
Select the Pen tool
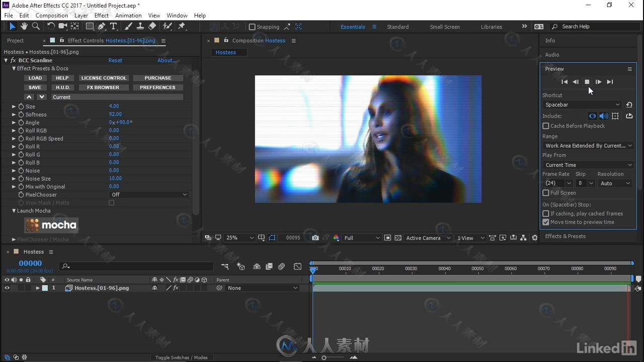[x=102, y=26]
